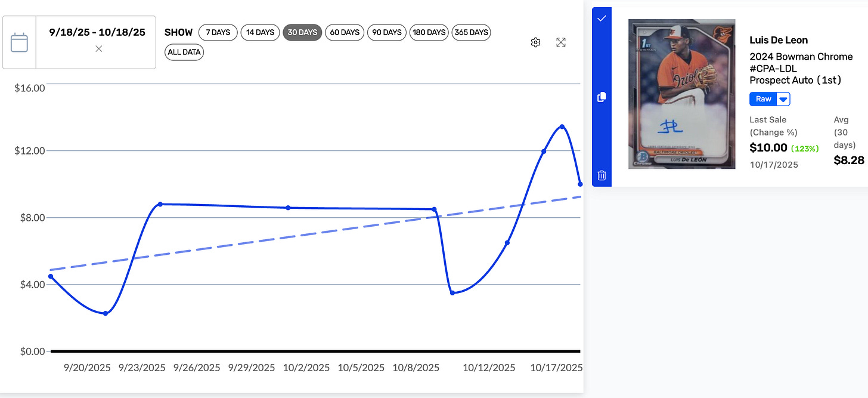Delete card with trash icon
Viewport: 868px width, 398px height.
(x=602, y=175)
